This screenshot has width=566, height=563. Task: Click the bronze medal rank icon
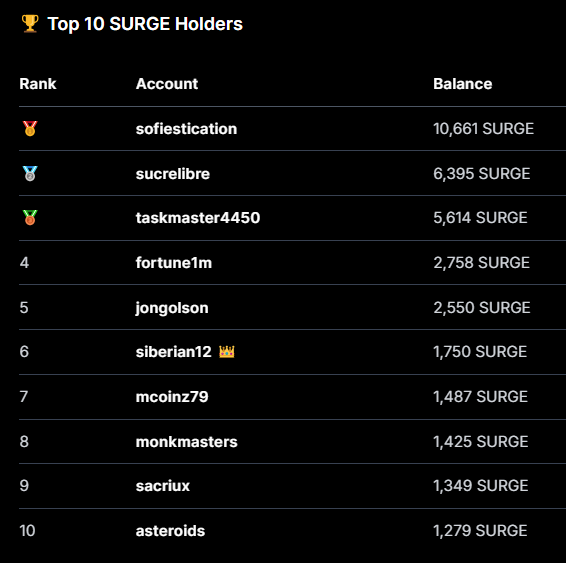[30, 218]
